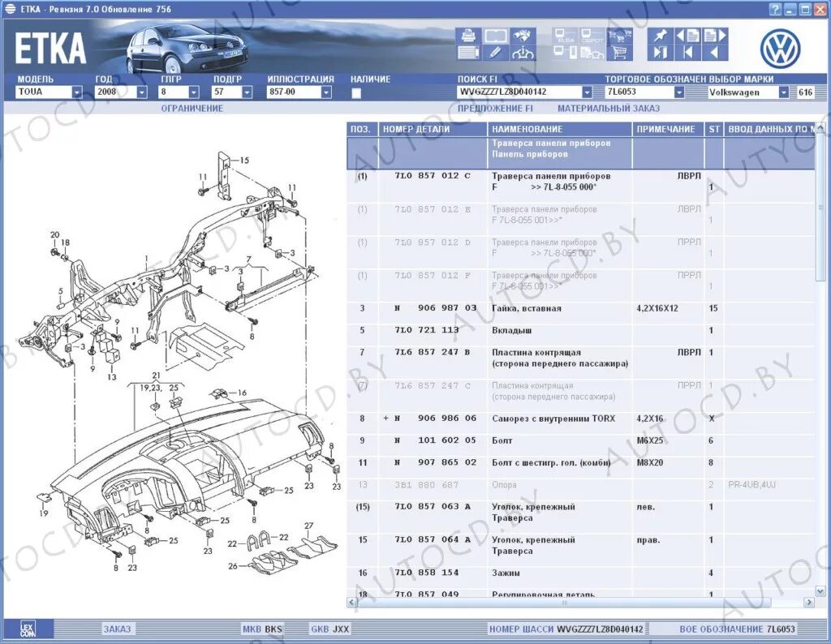831x644 pixels.
Task: Click the MKB BKS status entry
Action: click(262, 629)
